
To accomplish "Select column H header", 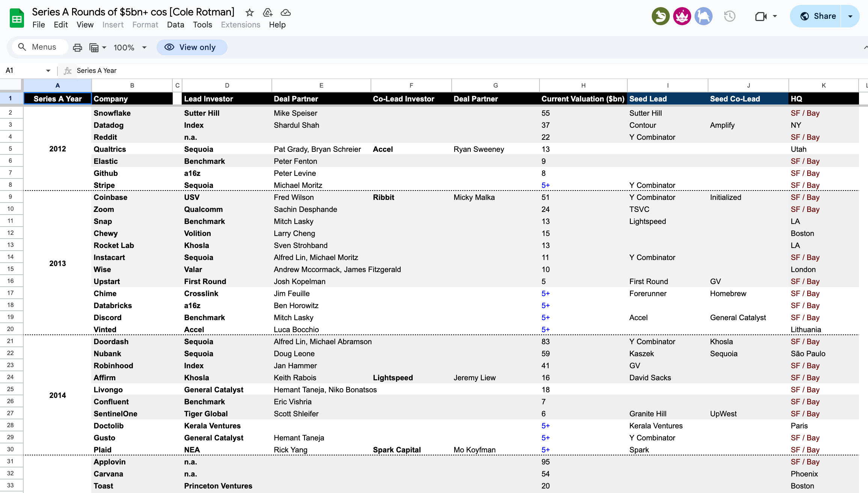I will 583,85.
